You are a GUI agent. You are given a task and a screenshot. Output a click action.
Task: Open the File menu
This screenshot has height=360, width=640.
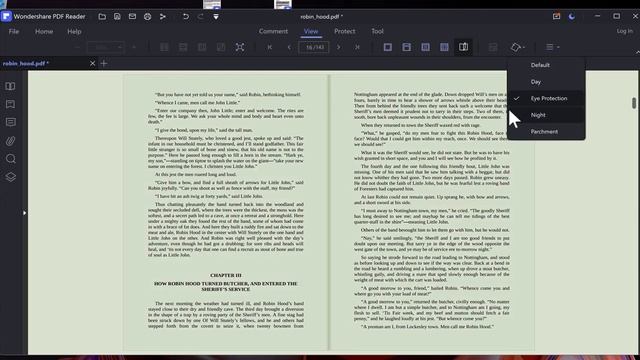[13, 31]
